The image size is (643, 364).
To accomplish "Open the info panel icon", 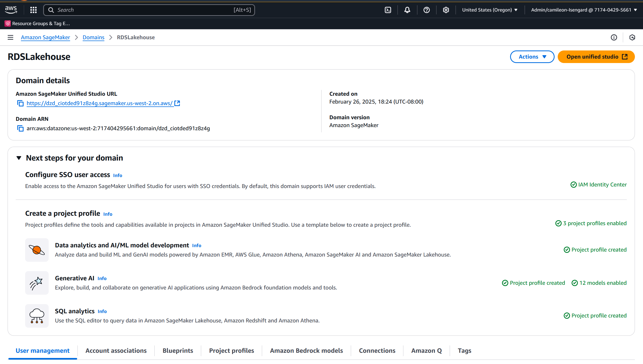I will click(614, 37).
